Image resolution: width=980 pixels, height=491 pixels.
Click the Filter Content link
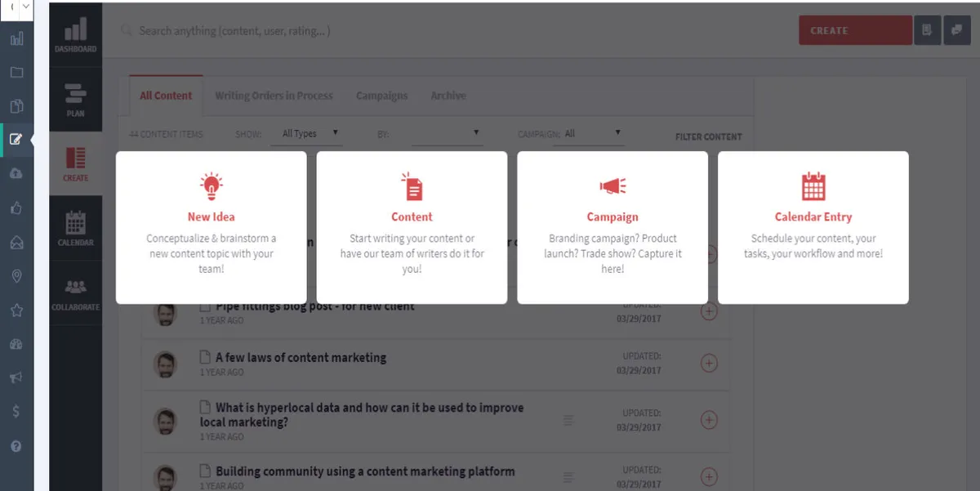tap(708, 137)
